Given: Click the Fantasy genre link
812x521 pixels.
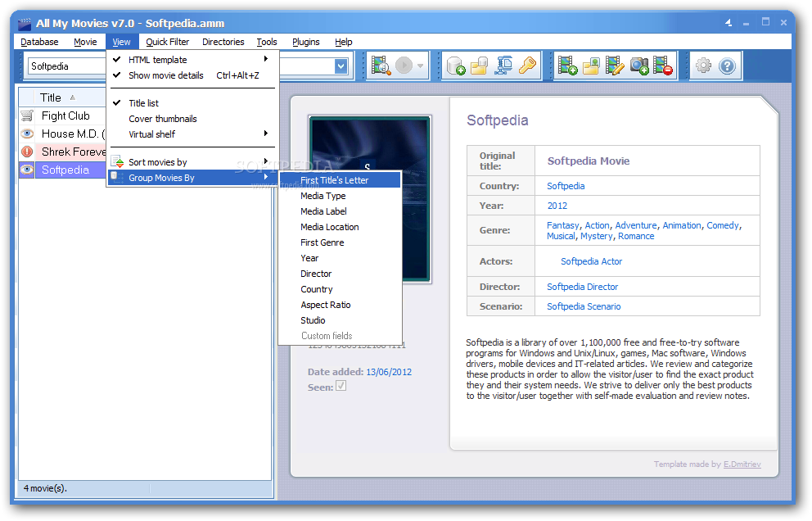Looking at the screenshot, I should pos(563,225).
